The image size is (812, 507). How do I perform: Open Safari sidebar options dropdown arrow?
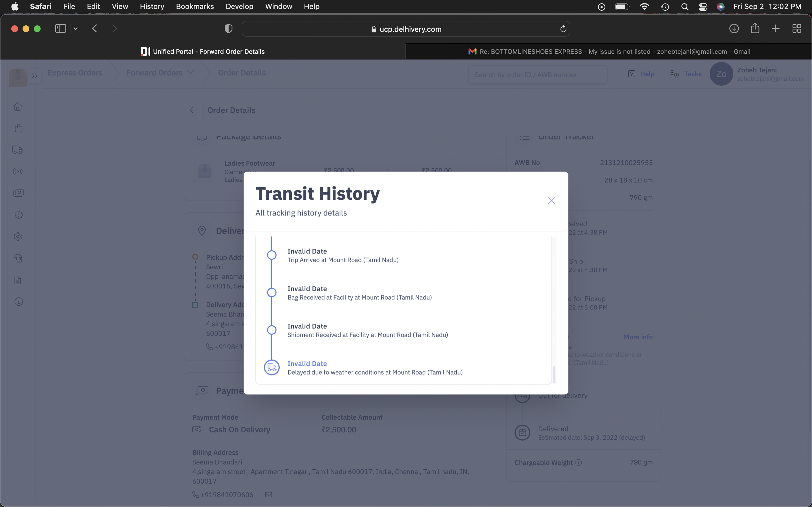click(x=76, y=29)
